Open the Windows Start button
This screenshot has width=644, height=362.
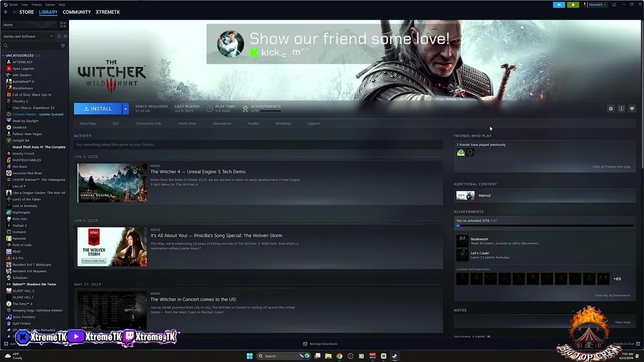click(250, 356)
